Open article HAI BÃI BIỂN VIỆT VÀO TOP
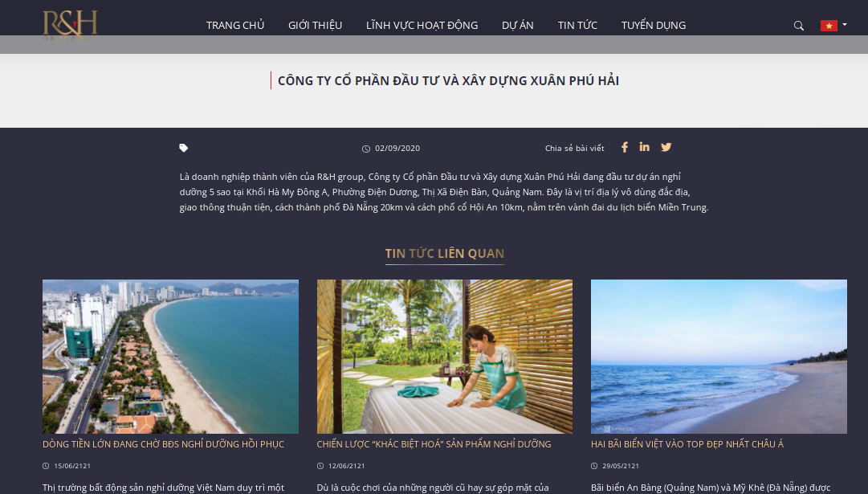The image size is (868, 494). pyautogui.click(x=687, y=444)
